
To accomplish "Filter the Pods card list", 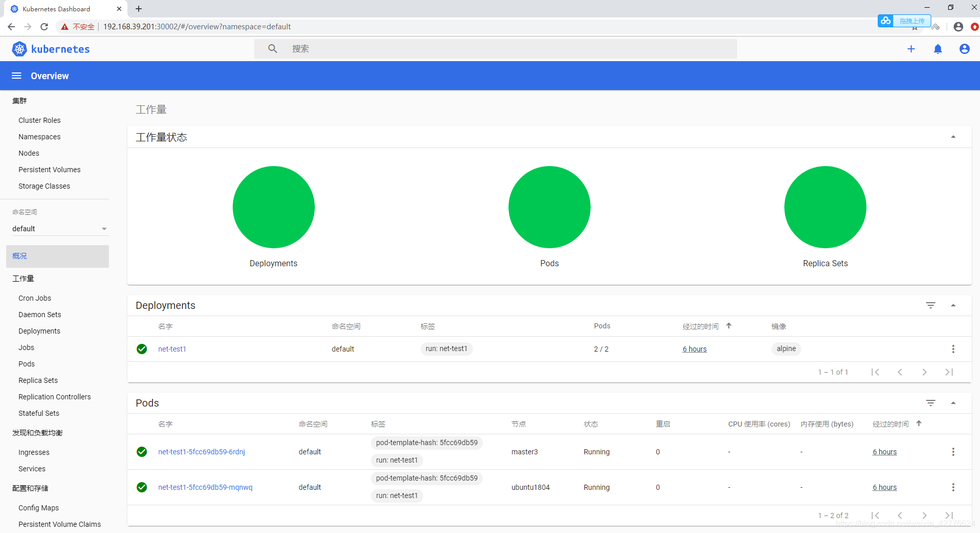I will click(931, 403).
